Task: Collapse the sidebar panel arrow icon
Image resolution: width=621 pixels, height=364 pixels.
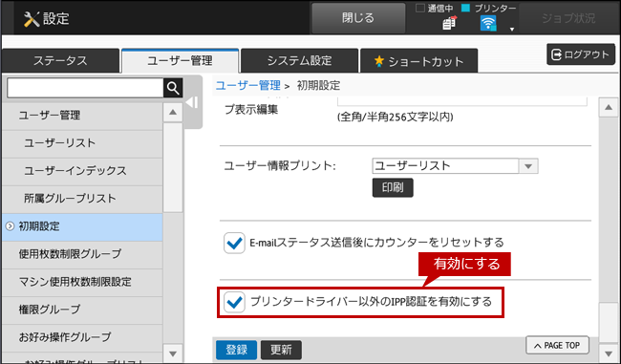Action: [x=192, y=102]
